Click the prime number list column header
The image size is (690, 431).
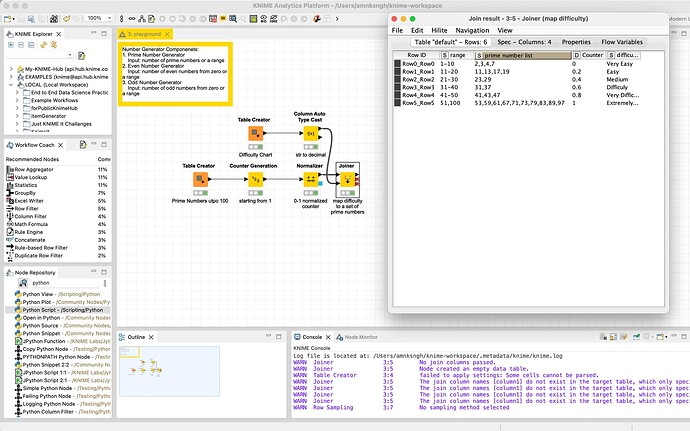click(x=523, y=55)
